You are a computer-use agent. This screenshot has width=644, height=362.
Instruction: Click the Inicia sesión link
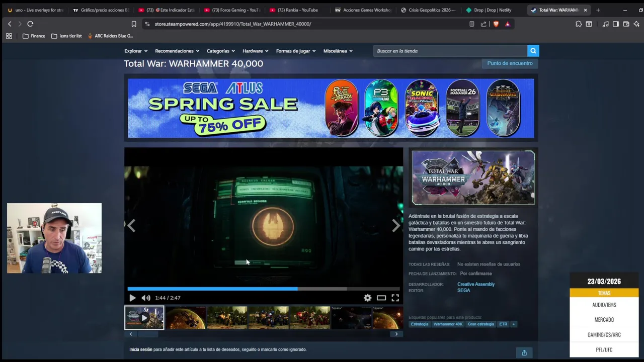[140, 349]
